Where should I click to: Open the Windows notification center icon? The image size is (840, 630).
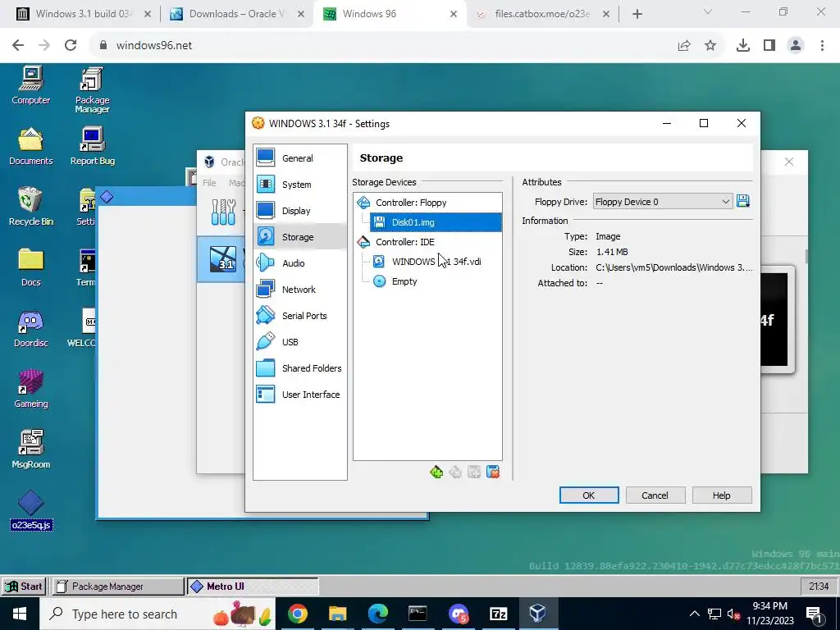815,614
